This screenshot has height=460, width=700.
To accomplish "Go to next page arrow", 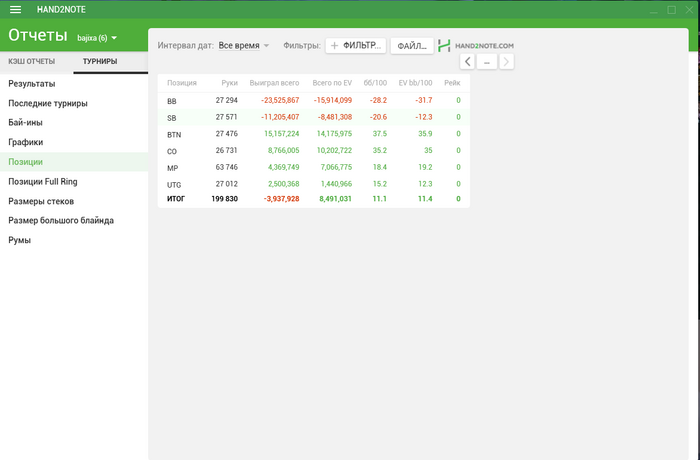I will (x=506, y=62).
